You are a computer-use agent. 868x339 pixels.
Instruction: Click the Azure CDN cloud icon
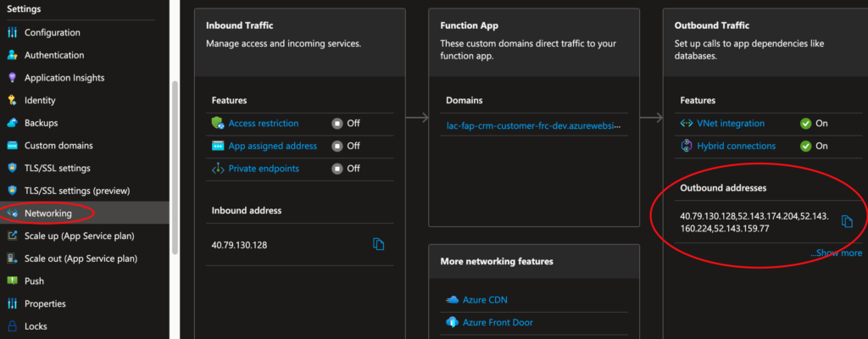[452, 300]
